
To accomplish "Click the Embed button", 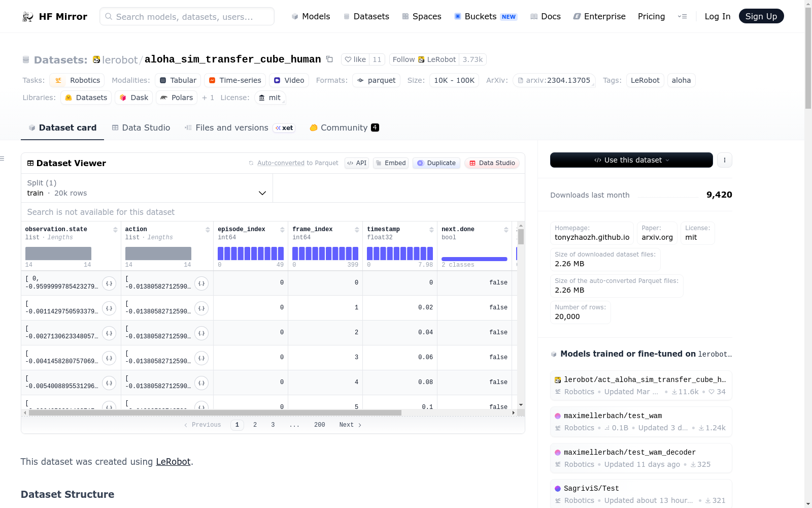I will coord(391,163).
